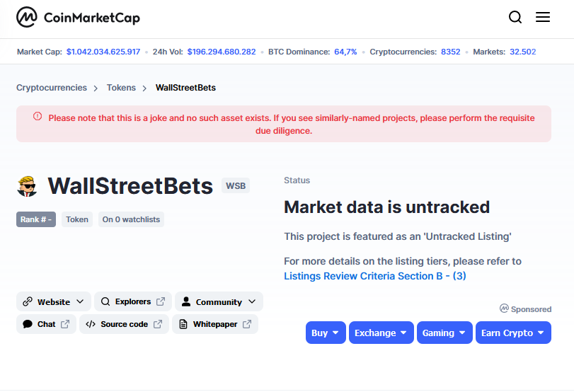574x392 pixels.
Task: Open the Explorers external link button
Action: pos(132,301)
